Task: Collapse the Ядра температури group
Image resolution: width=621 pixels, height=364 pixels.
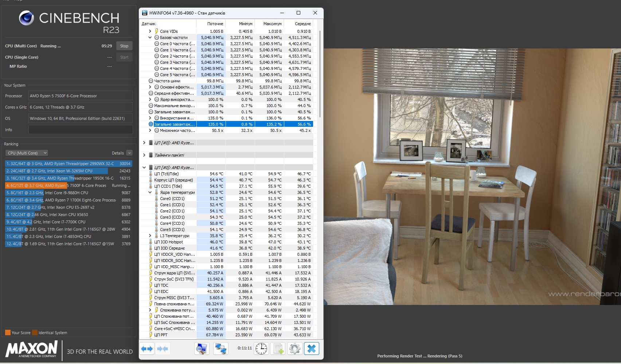Action: [x=150, y=192]
